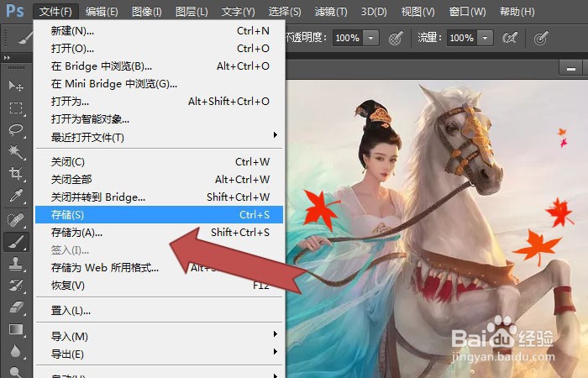The height and width of the screenshot is (378, 588).
Task: Open the File (文件) menu
Action: [x=55, y=12]
